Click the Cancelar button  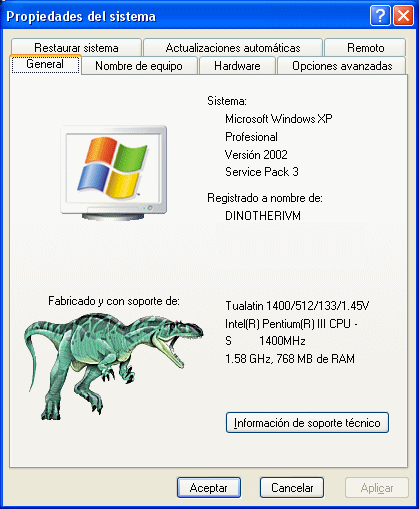point(292,488)
